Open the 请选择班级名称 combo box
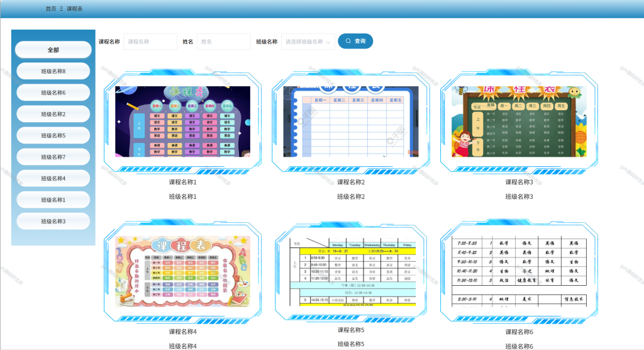 point(308,42)
